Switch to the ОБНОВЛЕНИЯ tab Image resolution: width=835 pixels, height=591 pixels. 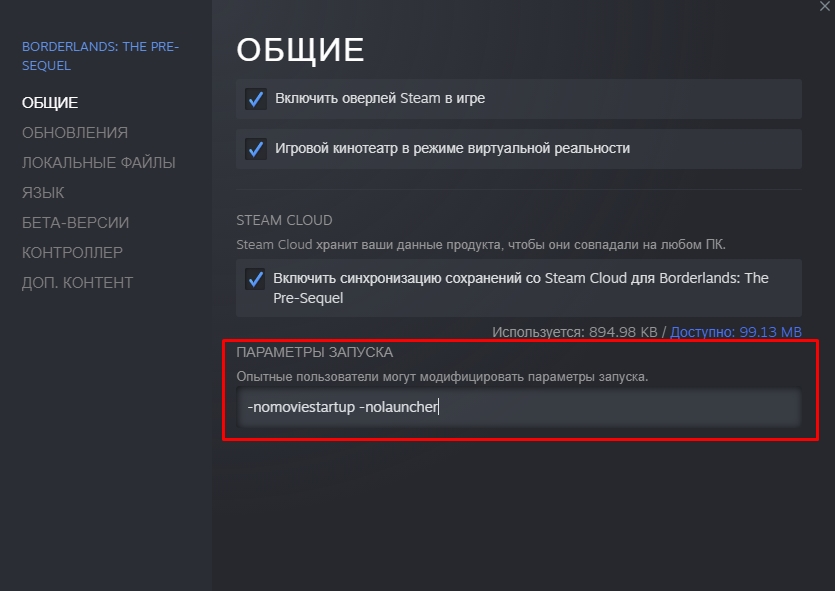point(75,132)
